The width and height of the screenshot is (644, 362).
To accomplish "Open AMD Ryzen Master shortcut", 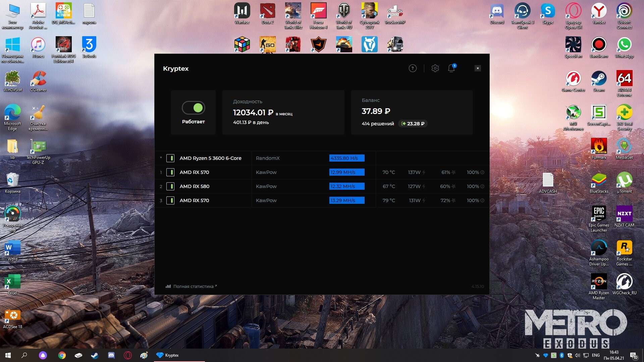I will [599, 287].
